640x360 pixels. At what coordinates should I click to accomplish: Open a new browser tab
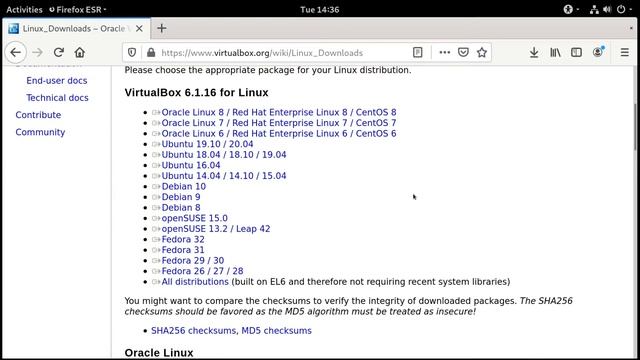pos(162,28)
